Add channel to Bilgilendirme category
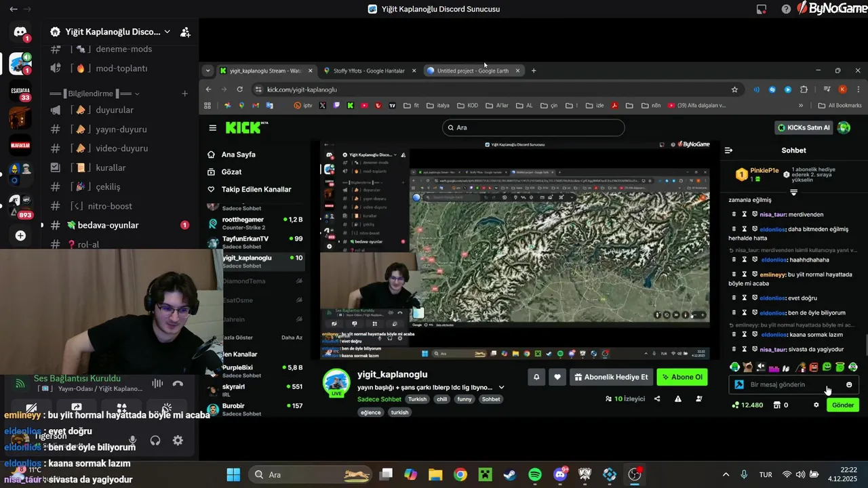The image size is (868, 488). pos(184,94)
